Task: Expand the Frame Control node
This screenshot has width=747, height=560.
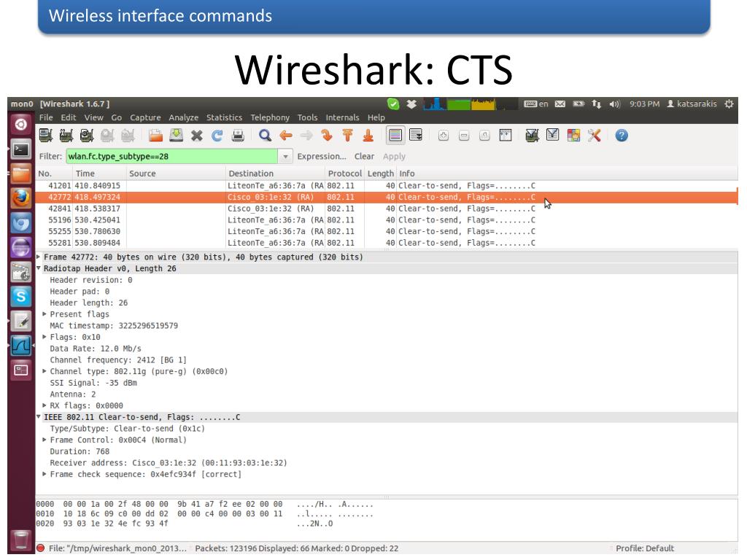Action: click(44, 440)
